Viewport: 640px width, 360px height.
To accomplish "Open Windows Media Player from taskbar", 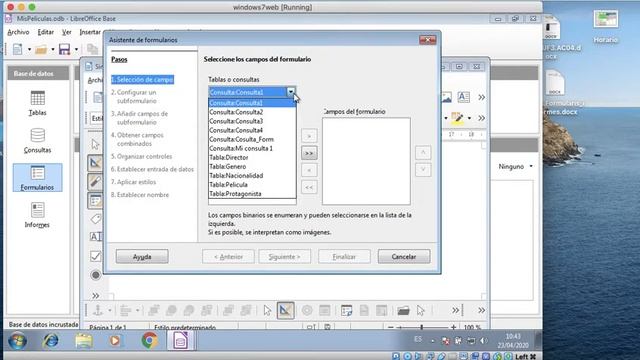I will pos(115,340).
